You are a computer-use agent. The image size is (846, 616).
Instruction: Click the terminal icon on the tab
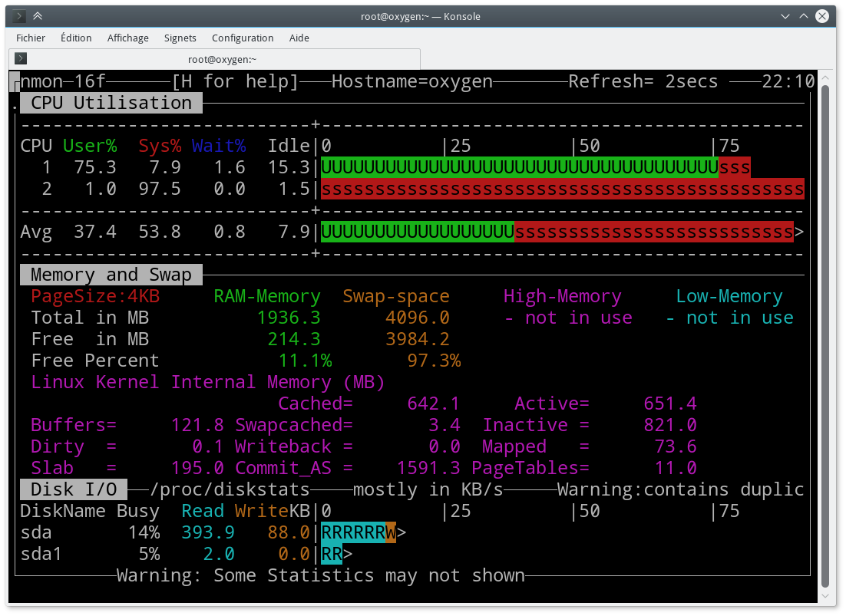21,58
